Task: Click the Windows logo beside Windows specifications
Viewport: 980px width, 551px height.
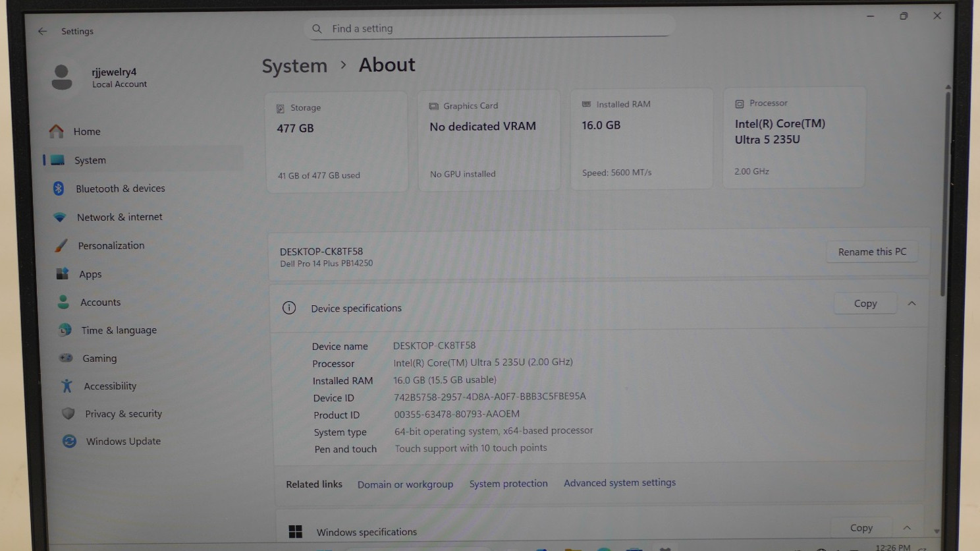Action: click(295, 531)
